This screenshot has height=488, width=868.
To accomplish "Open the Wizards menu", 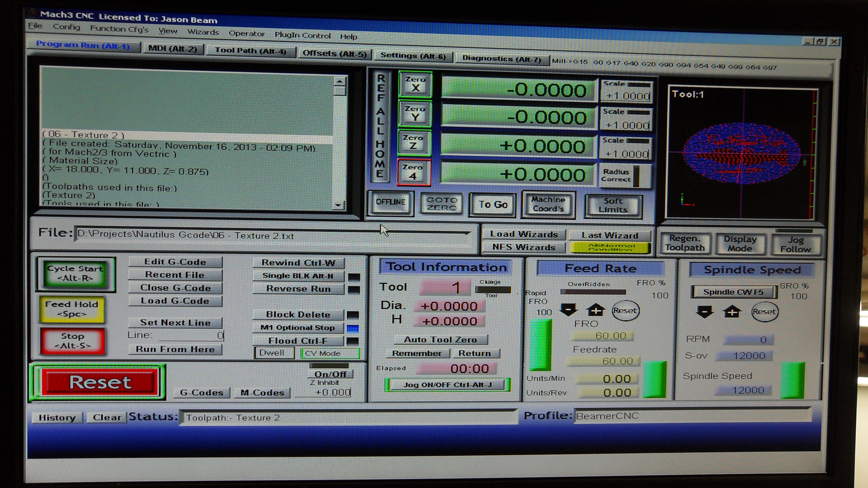I will [203, 32].
